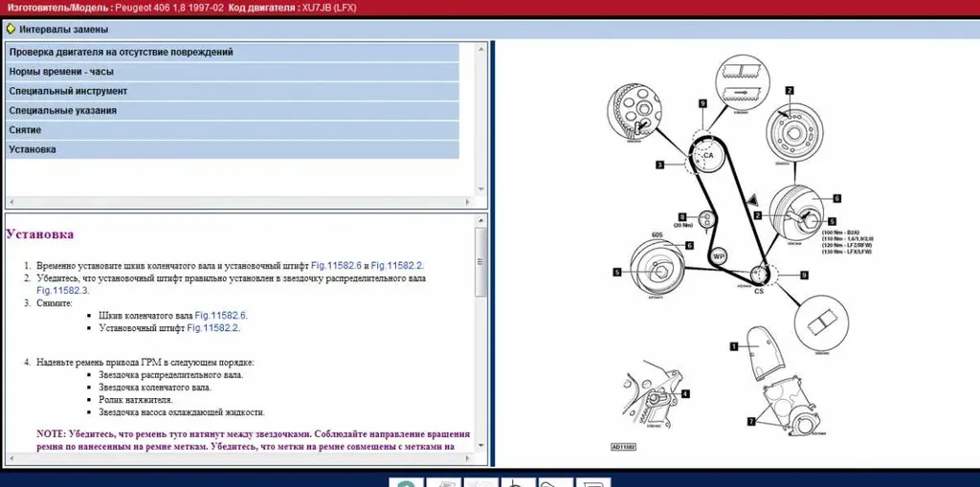
Task: Open Fig.11582.6 link after Шкив коленчатого вала
Action: 220,316
